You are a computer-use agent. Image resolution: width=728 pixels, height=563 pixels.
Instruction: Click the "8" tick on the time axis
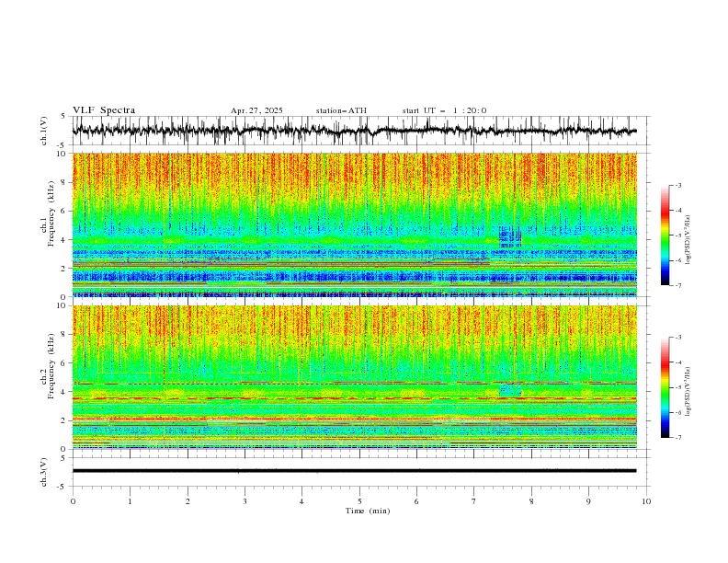coord(531,501)
